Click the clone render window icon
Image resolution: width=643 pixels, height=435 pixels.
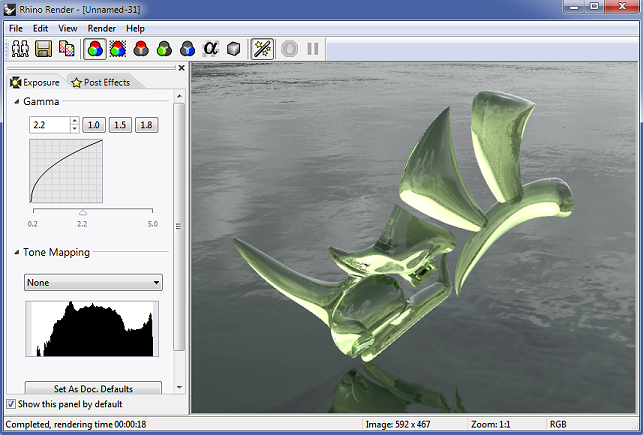(x=20, y=48)
